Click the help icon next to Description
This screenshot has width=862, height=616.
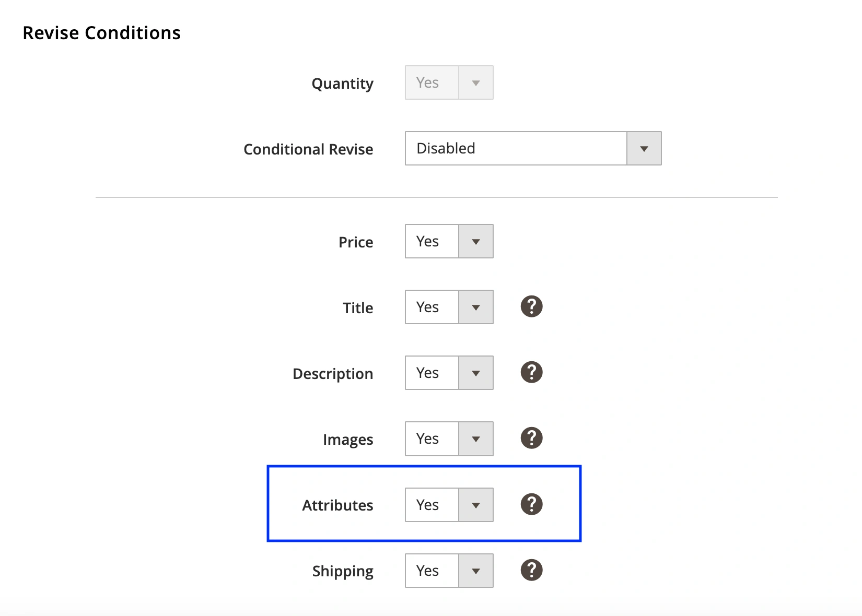coord(531,372)
